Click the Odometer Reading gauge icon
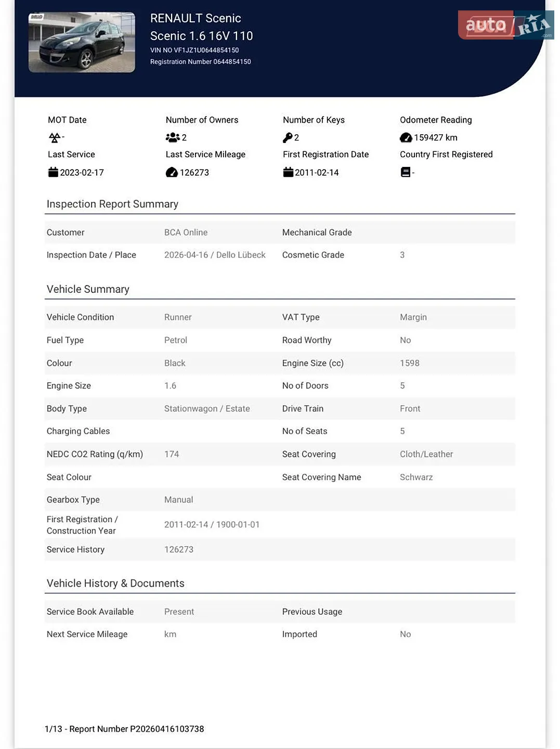560x749 pixels. coord(406,138)
